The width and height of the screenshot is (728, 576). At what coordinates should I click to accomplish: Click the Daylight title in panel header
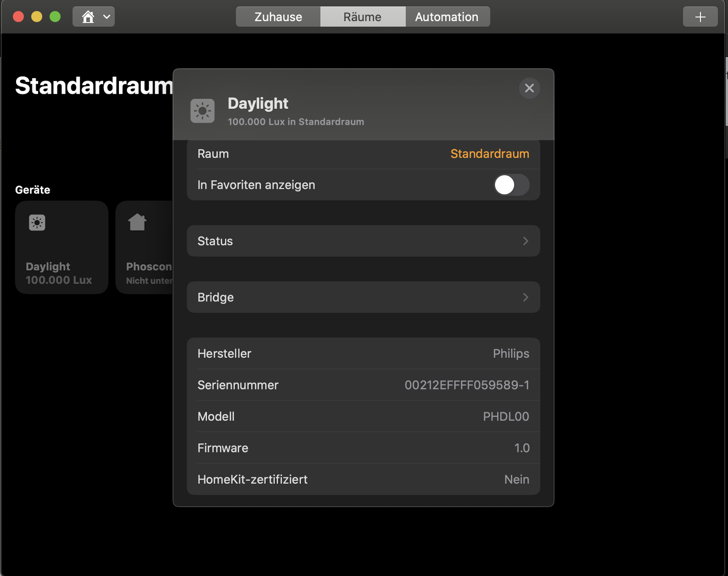258,104
